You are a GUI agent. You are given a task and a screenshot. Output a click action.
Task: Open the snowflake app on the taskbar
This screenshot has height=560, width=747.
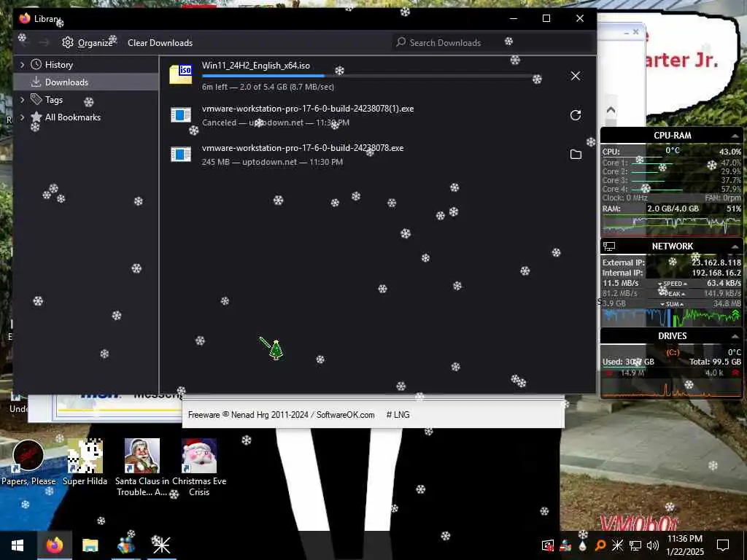161,545
